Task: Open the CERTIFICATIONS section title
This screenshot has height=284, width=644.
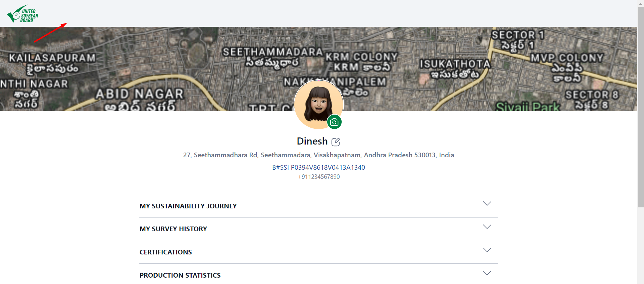Action: (x=165, y=252)
